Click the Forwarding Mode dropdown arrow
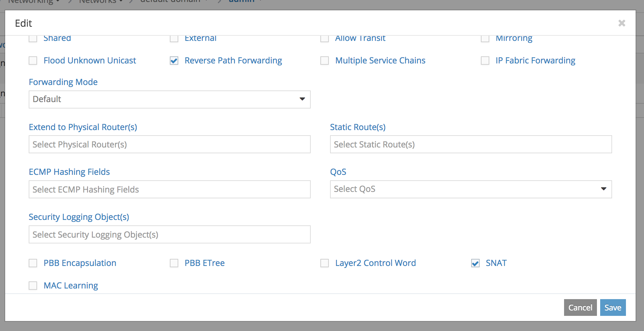The image size is (644, 331). click(302, 99)
